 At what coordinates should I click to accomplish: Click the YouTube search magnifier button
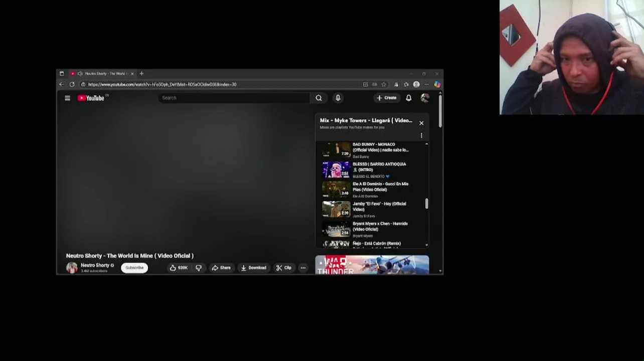click(x=318, y=98)
